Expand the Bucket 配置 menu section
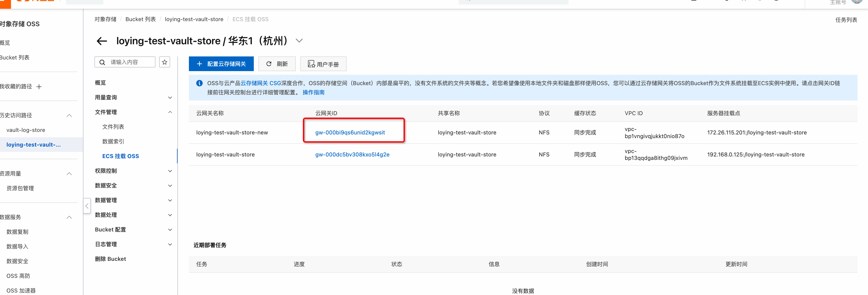This screenshot has width=868, height=295. pos(170,230)
